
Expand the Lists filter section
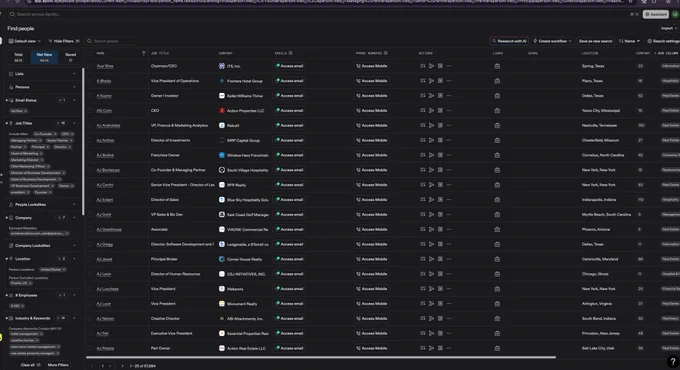click(42, 74)
